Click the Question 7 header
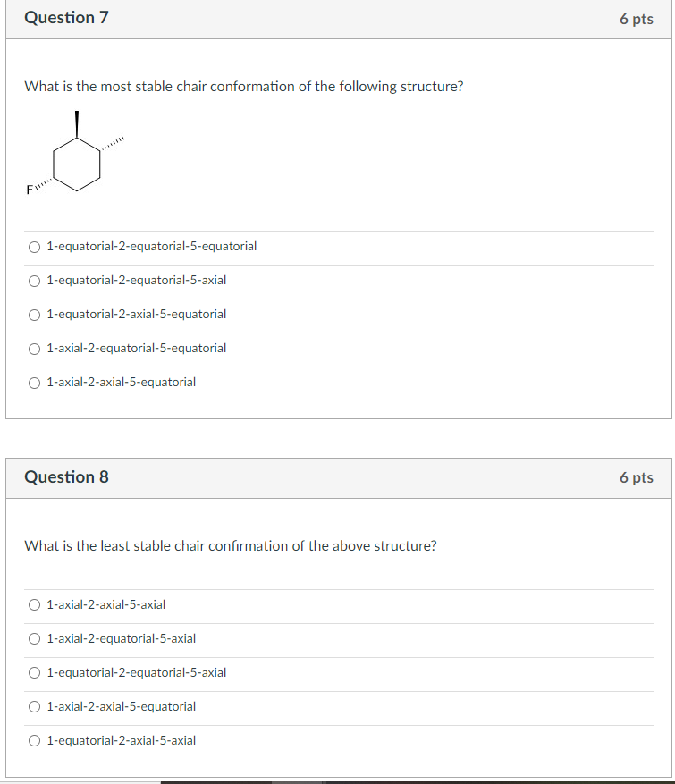675x784 pixels. (x=67, y=17)
